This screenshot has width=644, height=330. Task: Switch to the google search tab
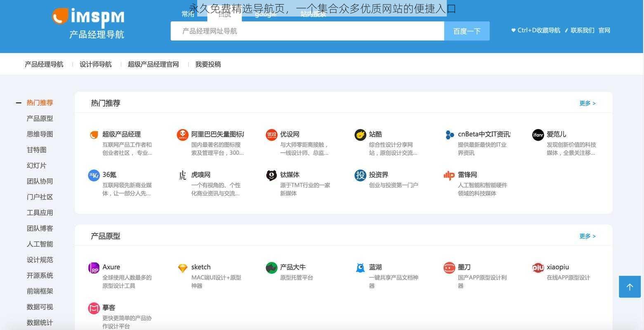(266, 14)
